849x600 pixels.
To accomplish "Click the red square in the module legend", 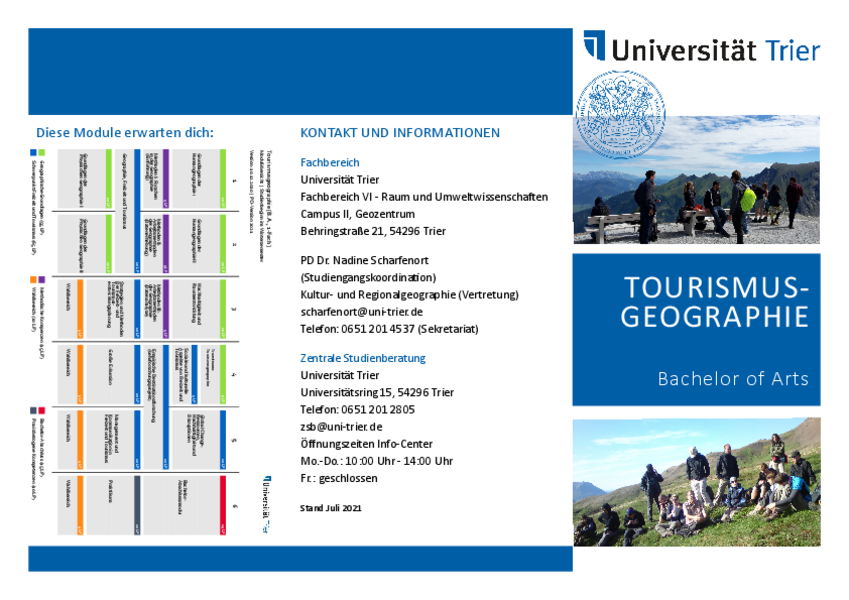I will 42,411.
